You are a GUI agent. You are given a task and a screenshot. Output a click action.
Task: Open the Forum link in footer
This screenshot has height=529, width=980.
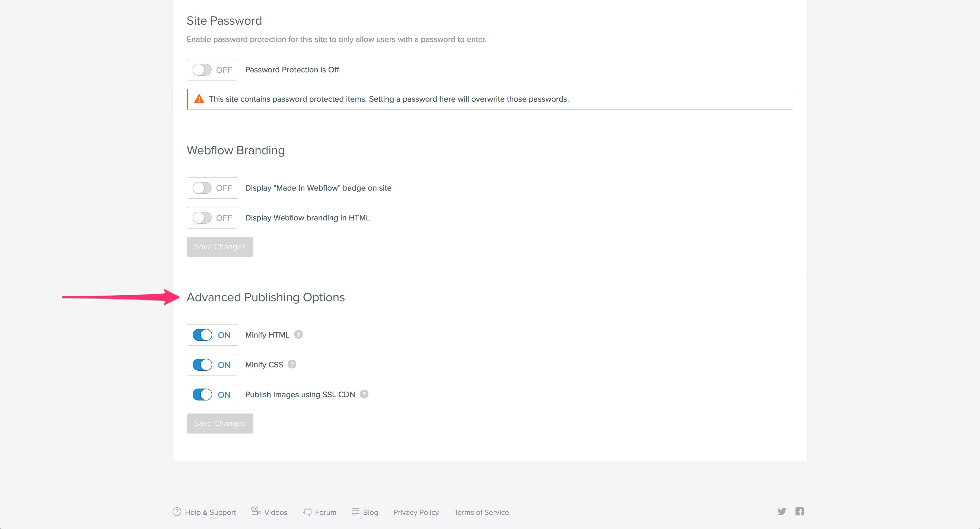tap(325, 512)
